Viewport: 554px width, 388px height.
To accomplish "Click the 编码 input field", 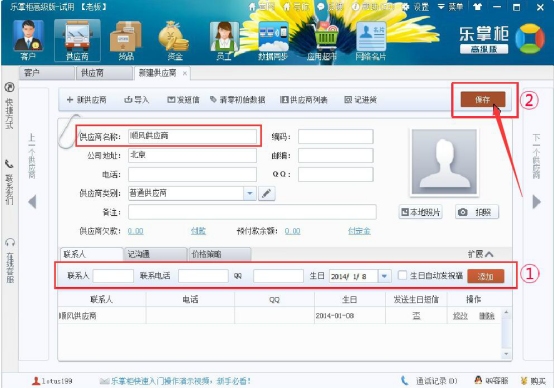I will pyautogui.click(x=336, y=136).
